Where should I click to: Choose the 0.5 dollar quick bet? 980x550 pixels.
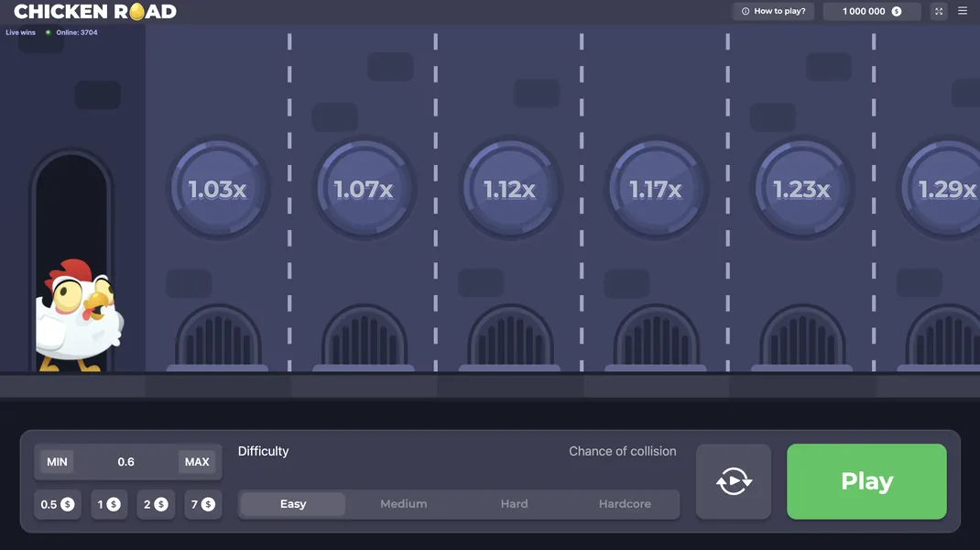tap(57, 504)
